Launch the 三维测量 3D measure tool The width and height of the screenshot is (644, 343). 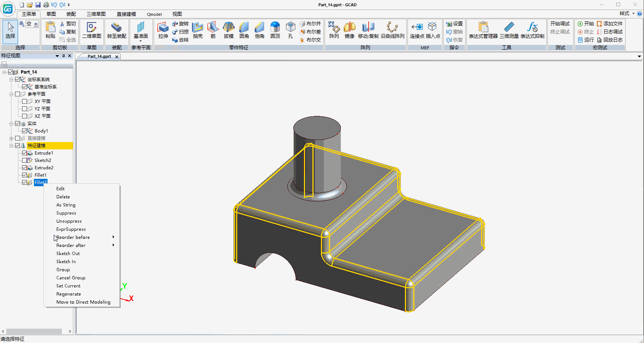click(509, 30)
